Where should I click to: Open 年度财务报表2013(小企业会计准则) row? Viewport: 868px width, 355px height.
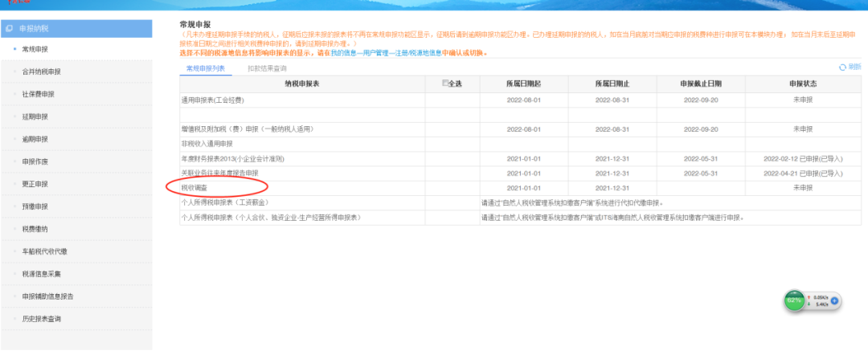(x=520, y=159)
